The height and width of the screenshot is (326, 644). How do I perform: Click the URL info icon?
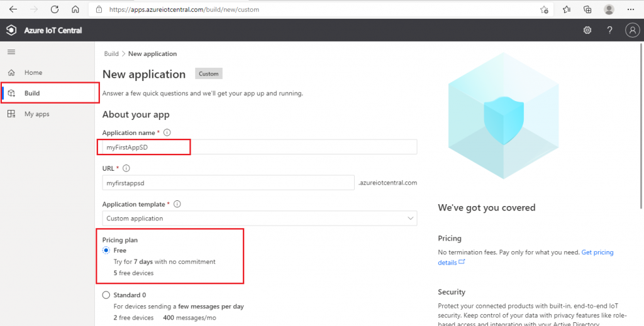pos(126,168)
